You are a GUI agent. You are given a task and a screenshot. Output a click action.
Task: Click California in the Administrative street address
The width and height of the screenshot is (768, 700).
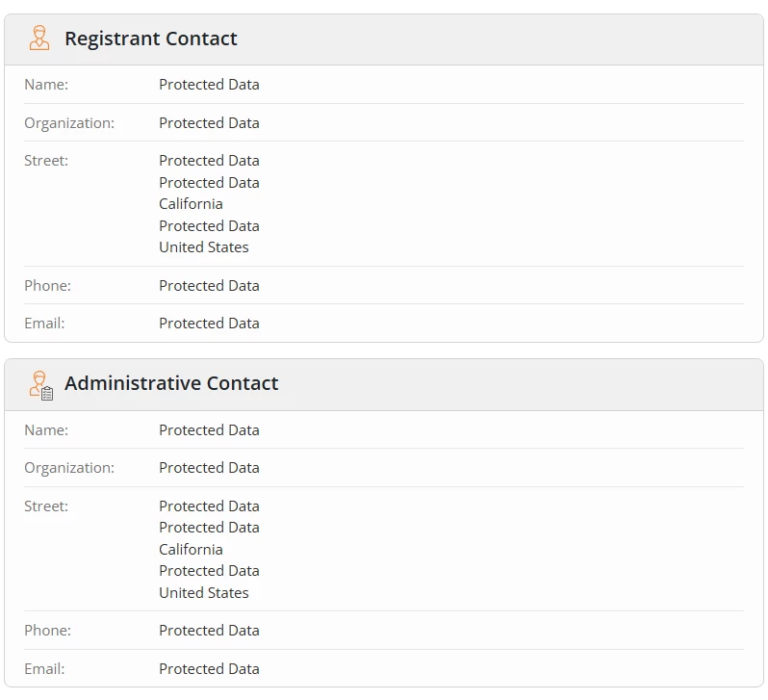[191, 550]
